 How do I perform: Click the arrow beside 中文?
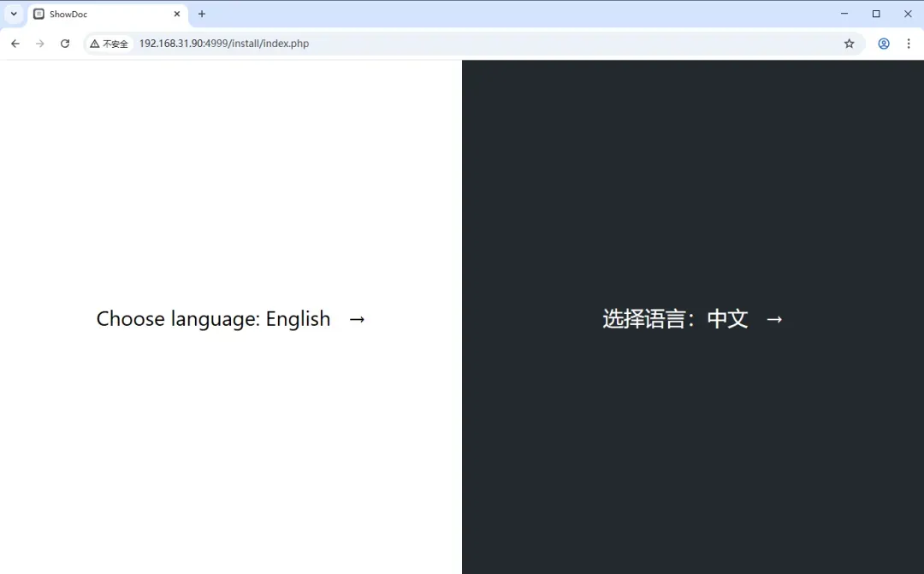774,320
